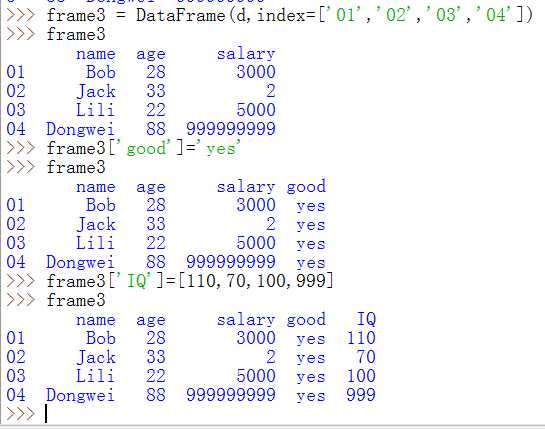Click 'age' header in first three-column output
Viewport: 545px width, 429px height.
pyautogui.click(x=151, y=55)
